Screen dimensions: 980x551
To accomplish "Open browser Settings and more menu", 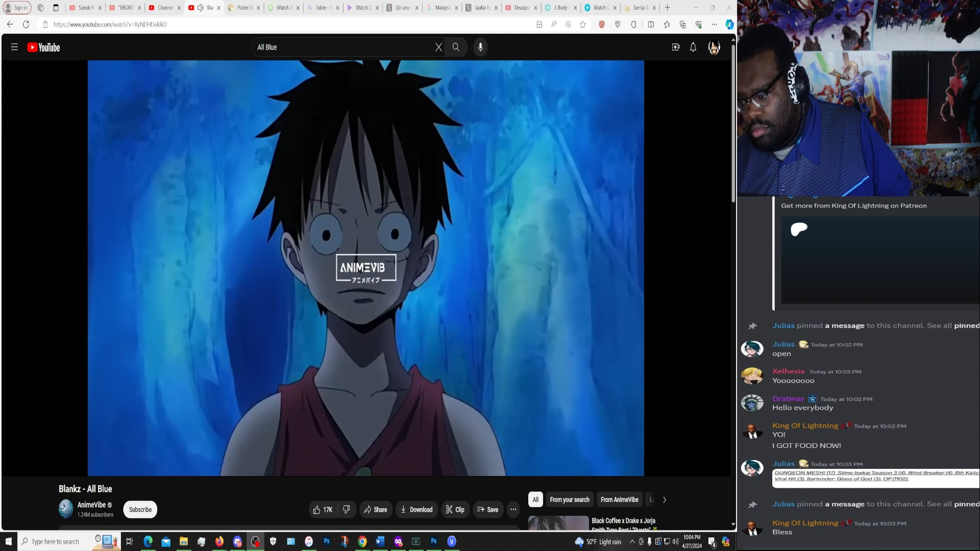I will [x=715, y=24].
